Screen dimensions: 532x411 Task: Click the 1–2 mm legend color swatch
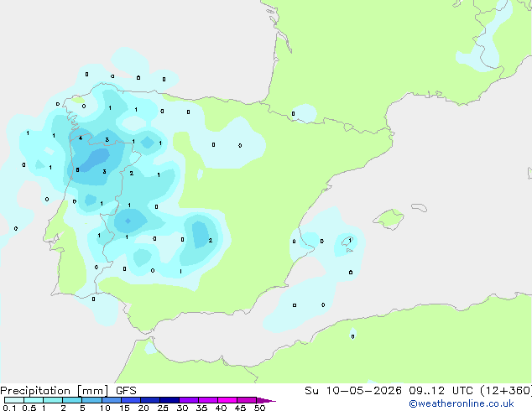(53, 400)
